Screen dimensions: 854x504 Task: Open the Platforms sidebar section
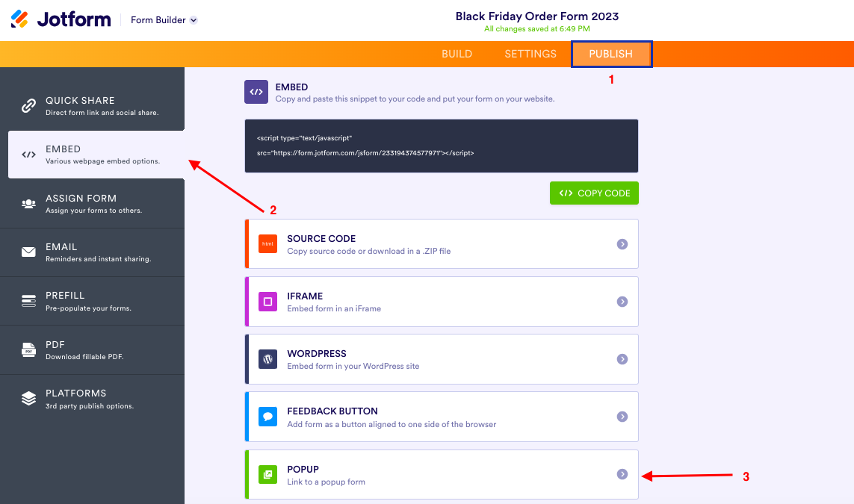[92, 399]
